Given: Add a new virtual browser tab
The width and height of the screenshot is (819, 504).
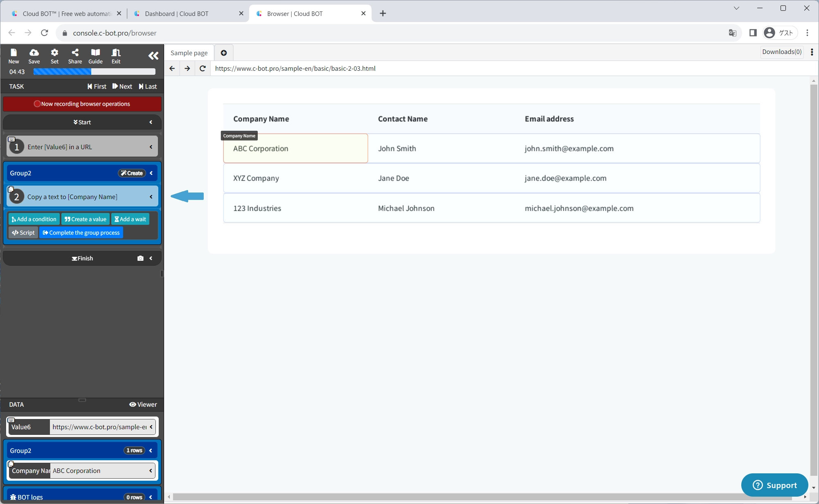Looking at the screenshot, I should click(224, 53).
